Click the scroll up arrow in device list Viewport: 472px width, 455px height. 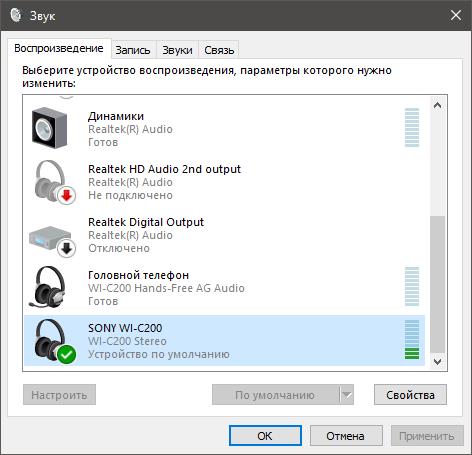(x=438, y=106)
